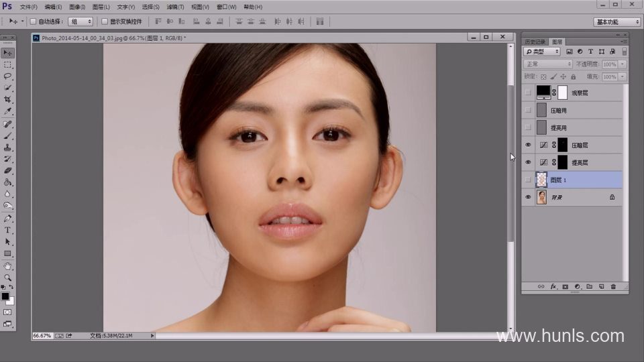Select the Rectangle shape tool
This screenshot has height=362, width=644.
(x=8, y=253)
